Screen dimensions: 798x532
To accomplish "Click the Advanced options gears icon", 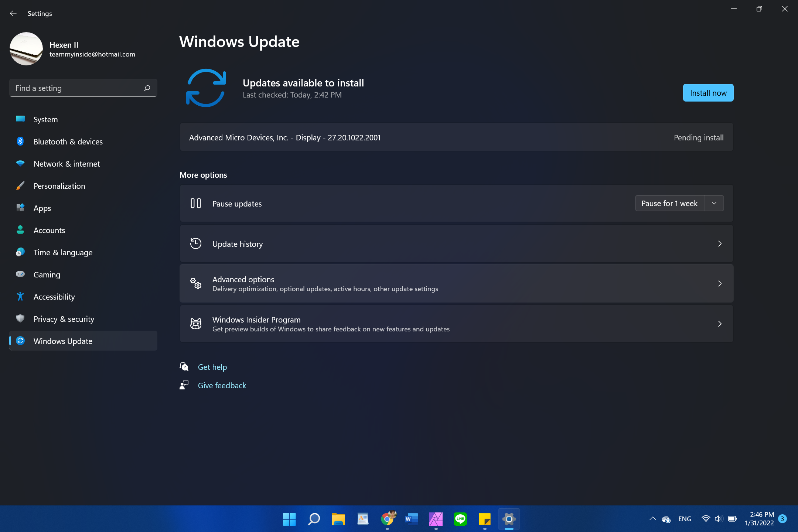I will pos(196,284).
